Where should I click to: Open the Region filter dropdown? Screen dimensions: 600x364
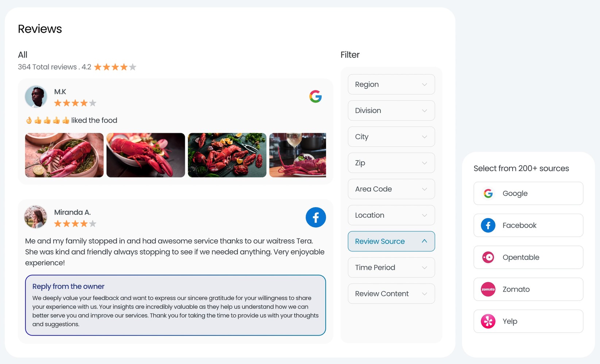click(391, 84)
